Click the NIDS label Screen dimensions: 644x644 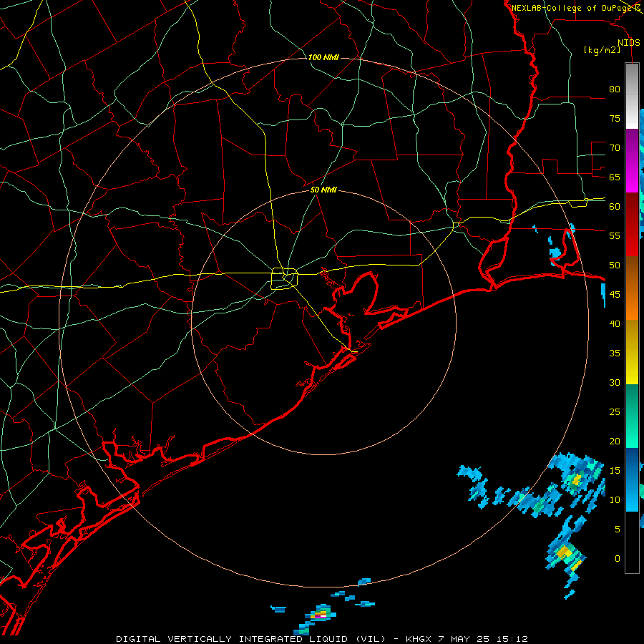pyautogui.click(x=629, y=43)
